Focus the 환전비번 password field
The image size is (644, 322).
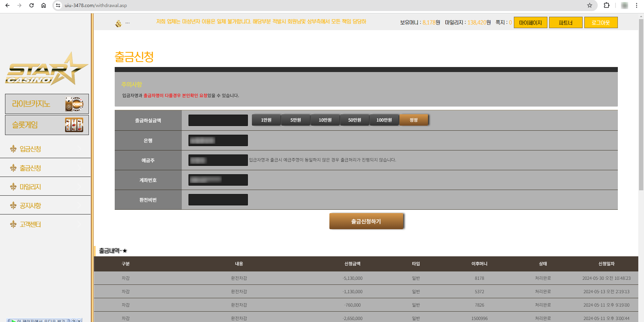click(x=218, y=200)
